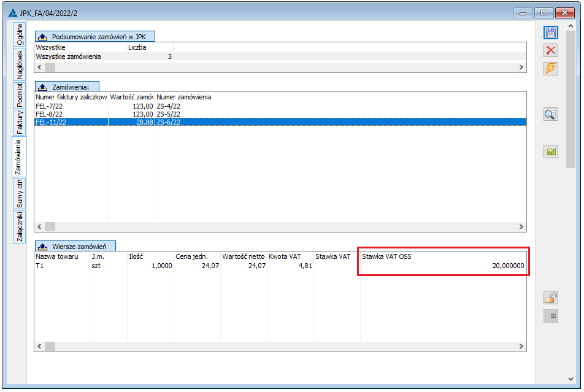
Task: Click the Wszystkie zamówienia summary row
Action: (280, 56)
